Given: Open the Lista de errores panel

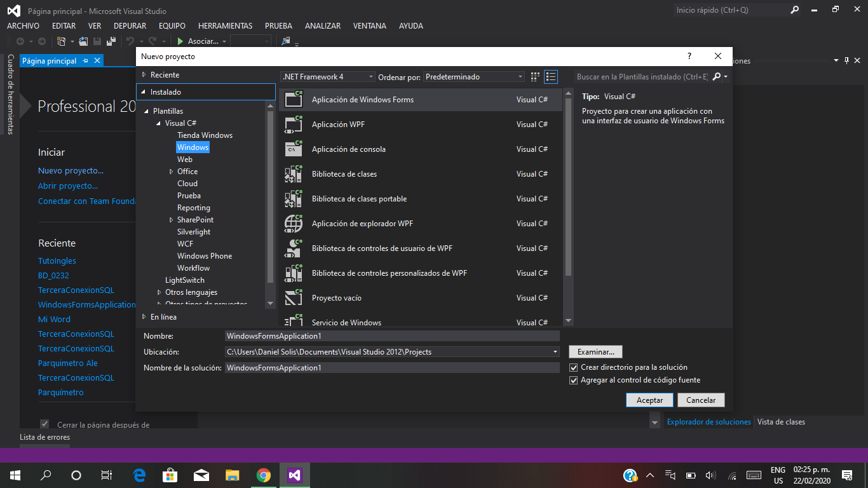Looking at the screenshot, I should pyautogui.click(x=44, y=437).
